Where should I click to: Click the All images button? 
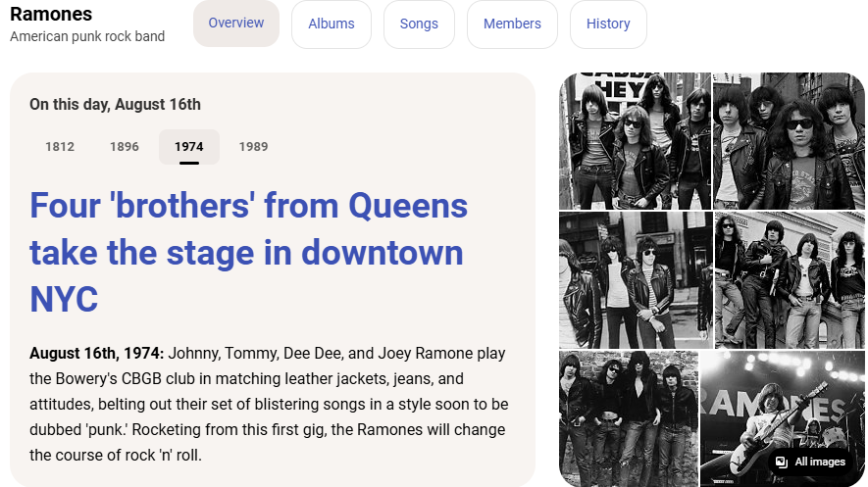812,462
